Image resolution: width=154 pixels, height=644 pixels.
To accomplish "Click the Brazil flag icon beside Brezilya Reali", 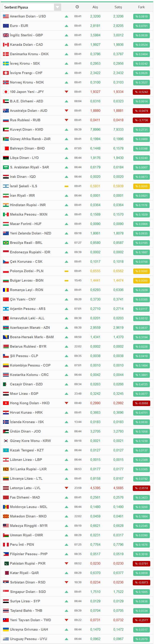I will click(x=6, y=243).
